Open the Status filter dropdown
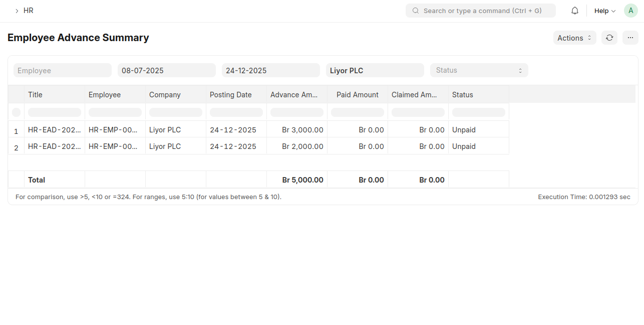This screenshot has width=644, height=325. click(x=479, y=70)
